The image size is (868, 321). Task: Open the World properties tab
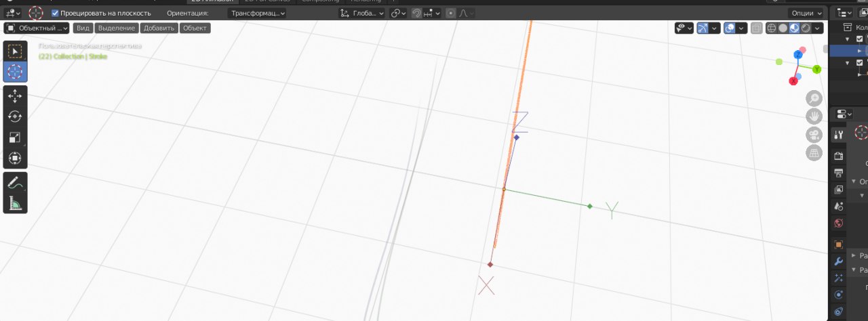[839, 223]
